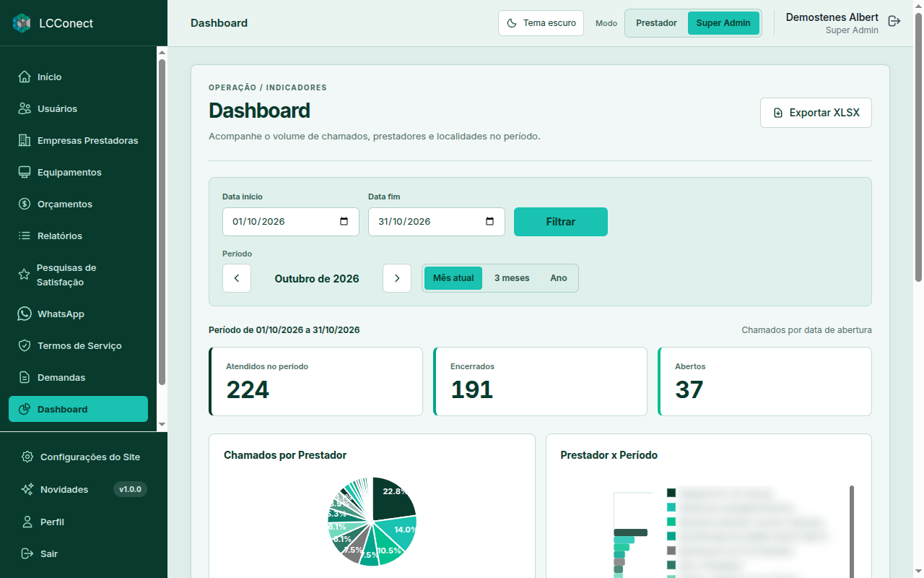Click the longest dark bar in bar chart
The image size is (924, 578).
(x=630, y=532)
